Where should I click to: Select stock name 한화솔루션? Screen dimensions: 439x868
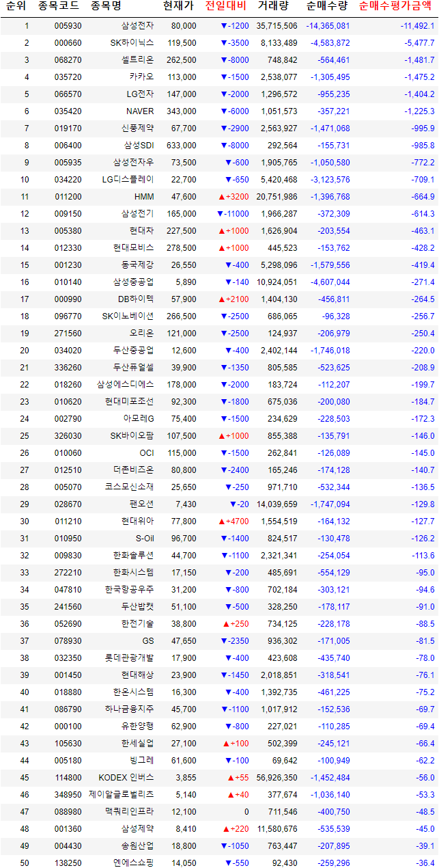(x=134, y=556)
